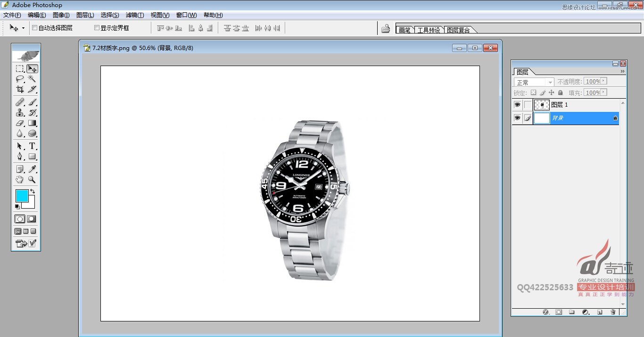Switch to Quick Mask mode
Image resolution: width=644 pixels, height=337 pixels.
pyautogui.click(x=32, y=219)
